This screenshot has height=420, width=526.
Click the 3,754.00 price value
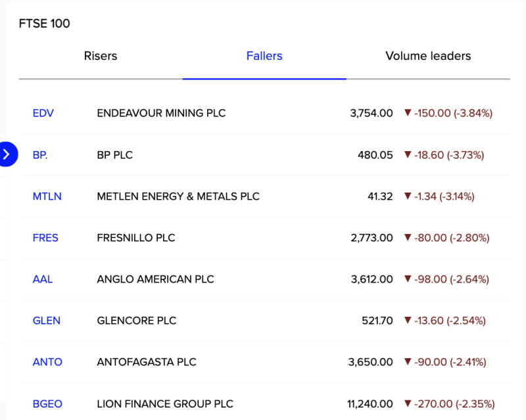[x=371, y=113]
